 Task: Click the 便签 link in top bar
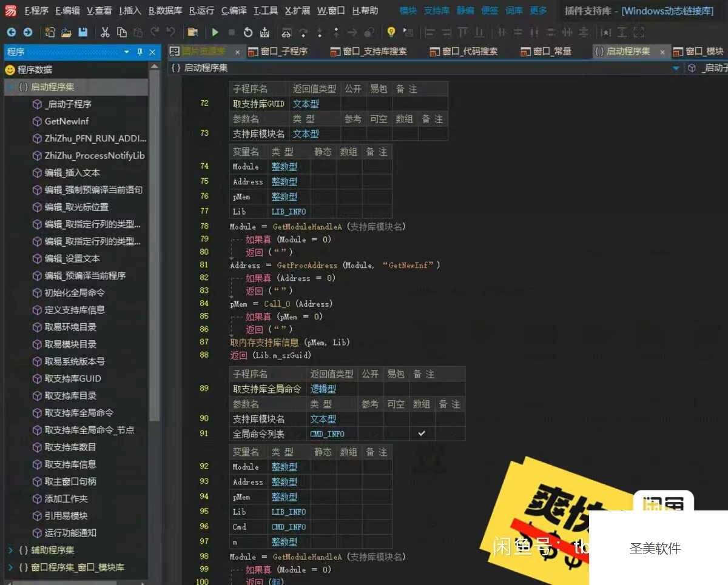tap(490, 10)
